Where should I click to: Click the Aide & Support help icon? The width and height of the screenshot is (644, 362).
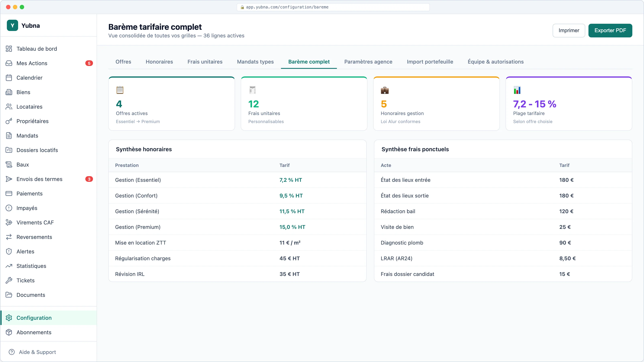click(x=12, y=352)
